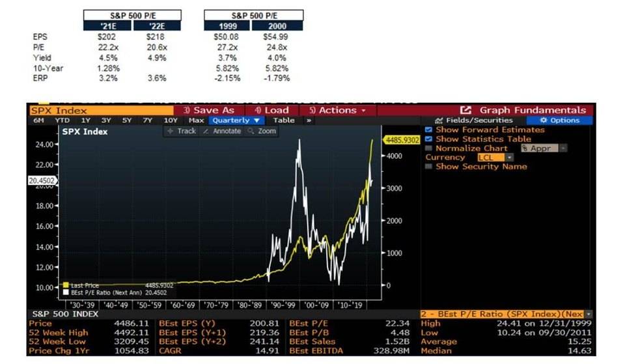Open the Options gear panel
Screen dimensions: 625x364
coord(559,120)
